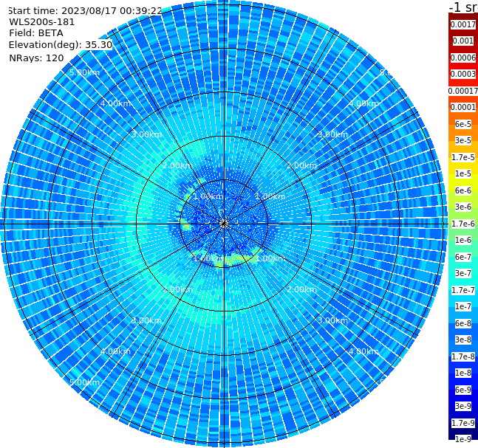The image size is (478, 448).
Task: Click the NRays: 120 label
Action: pyautogui.click(x=36, y=58)
